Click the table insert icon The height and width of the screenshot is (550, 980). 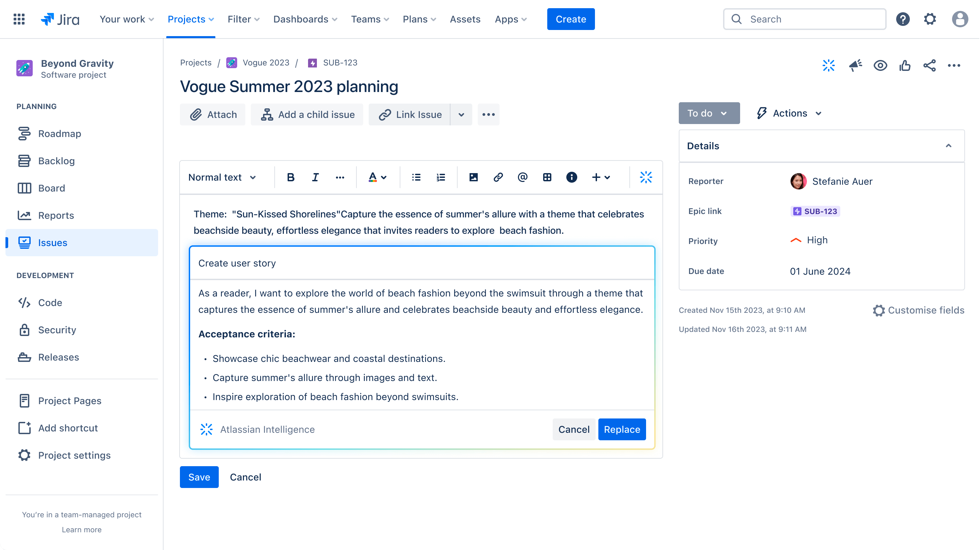coord(547,177)
